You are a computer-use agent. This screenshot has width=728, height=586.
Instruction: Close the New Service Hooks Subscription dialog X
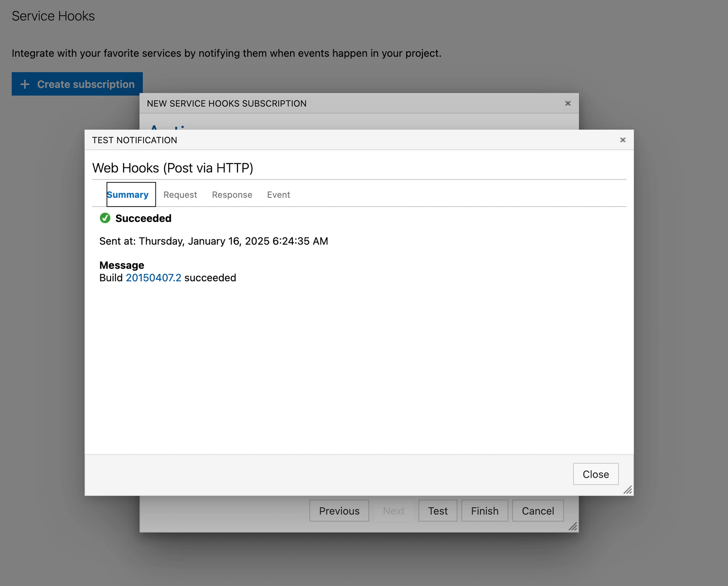pos(568,103)
